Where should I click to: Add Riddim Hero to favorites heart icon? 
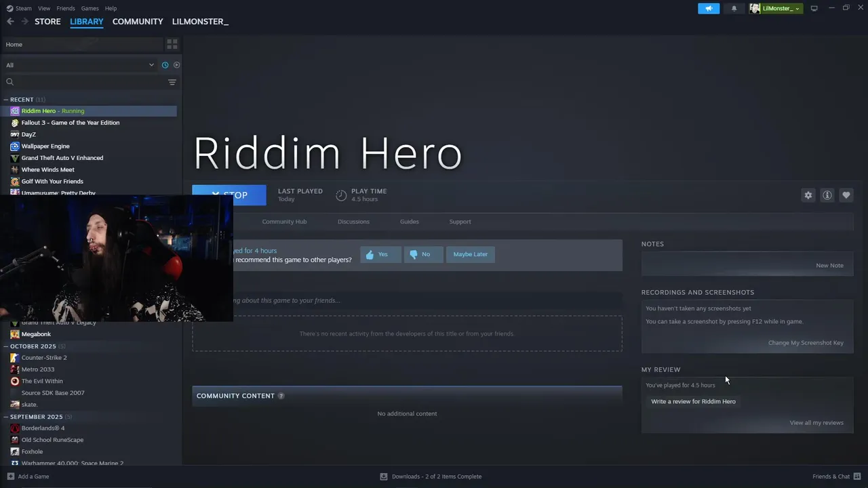[846, 195]
